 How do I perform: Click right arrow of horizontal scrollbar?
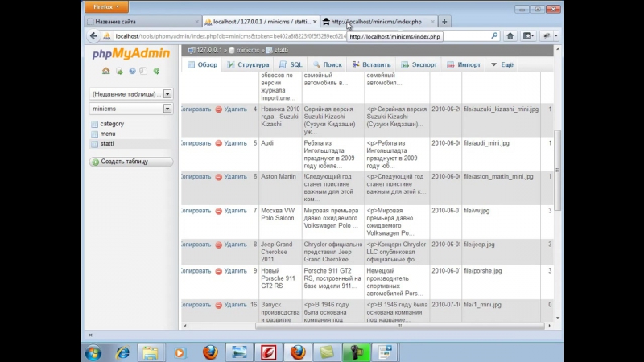click(549, 326)
